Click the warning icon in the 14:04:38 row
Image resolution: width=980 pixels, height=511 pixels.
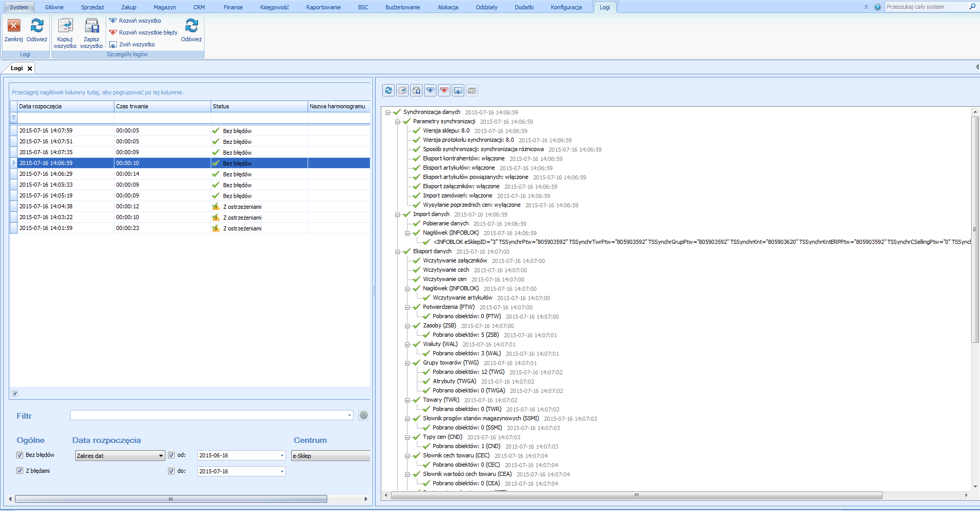[216, 206]
